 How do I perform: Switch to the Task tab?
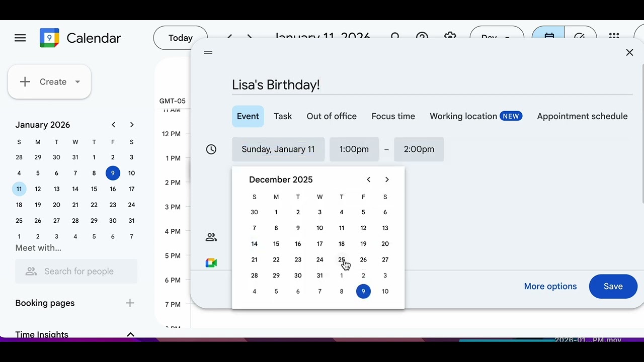pyautogui.click(x=283, y=116)
